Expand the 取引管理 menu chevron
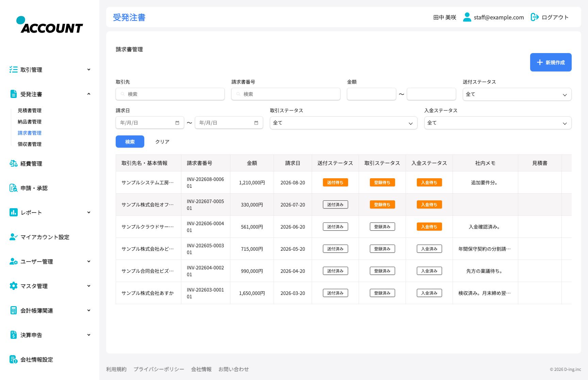This screenshot has width=588, height=380. 89,70
